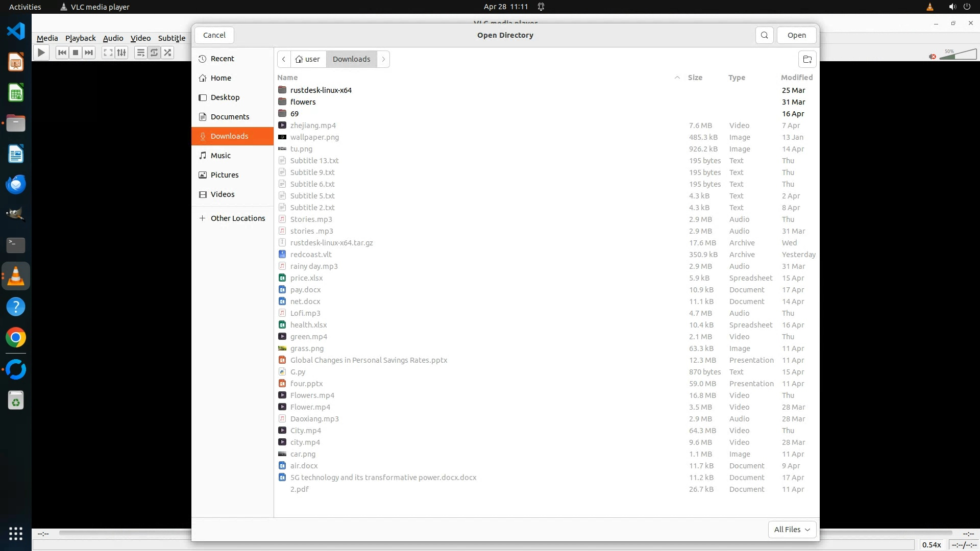This screenshot has height=551, width=980.
Task: Click path bar right chevron arrow
Action: click(383, 59)
